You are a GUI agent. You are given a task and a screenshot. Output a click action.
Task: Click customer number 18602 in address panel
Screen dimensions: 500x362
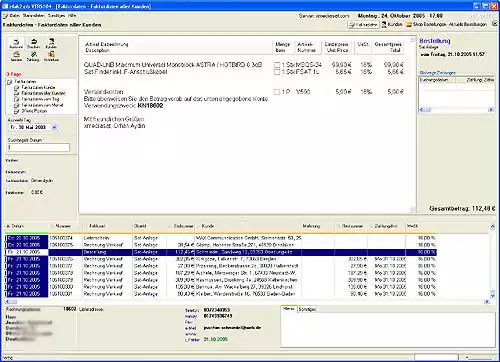click(70, 309)
